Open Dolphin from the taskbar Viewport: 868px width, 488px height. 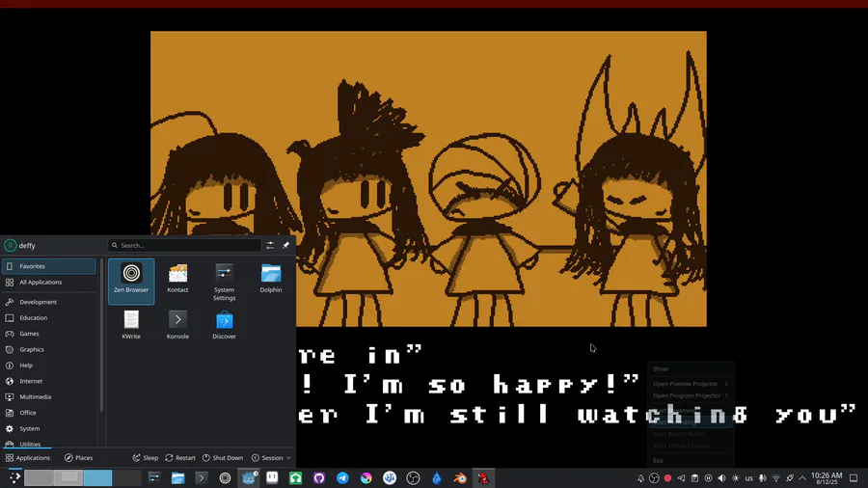[x=177, y=477]
